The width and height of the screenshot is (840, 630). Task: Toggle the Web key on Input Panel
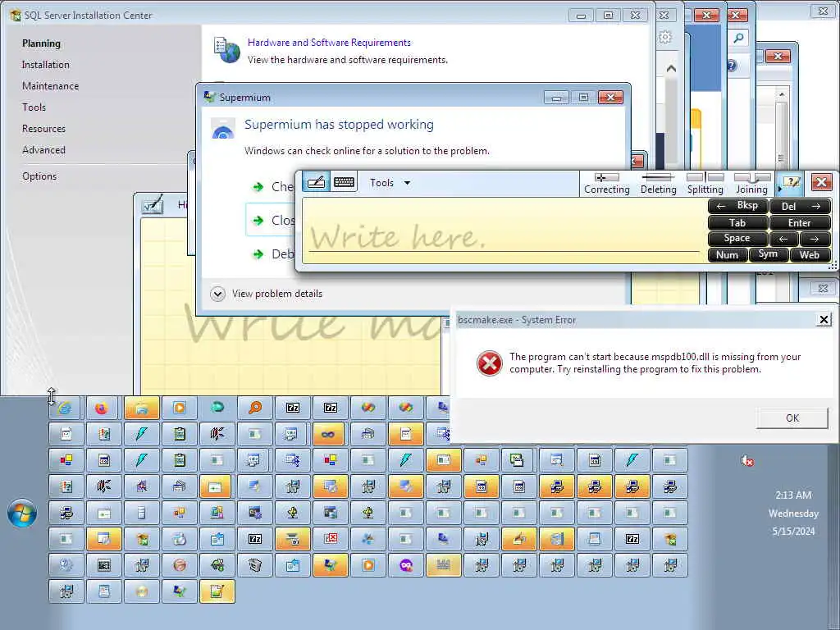pos(810,255)
